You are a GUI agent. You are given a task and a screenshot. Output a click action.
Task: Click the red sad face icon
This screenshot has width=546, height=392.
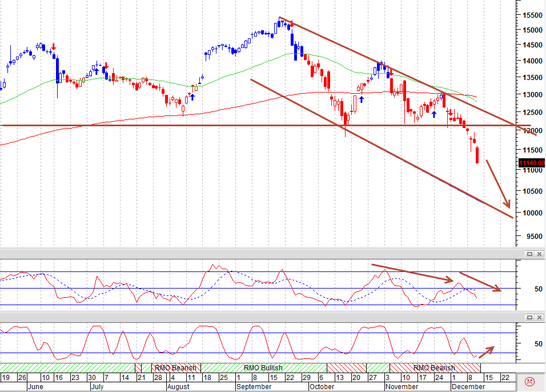[529, 382]
